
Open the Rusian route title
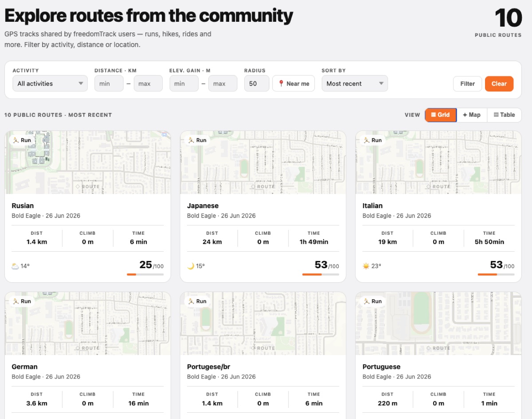[x=23, y=206]
